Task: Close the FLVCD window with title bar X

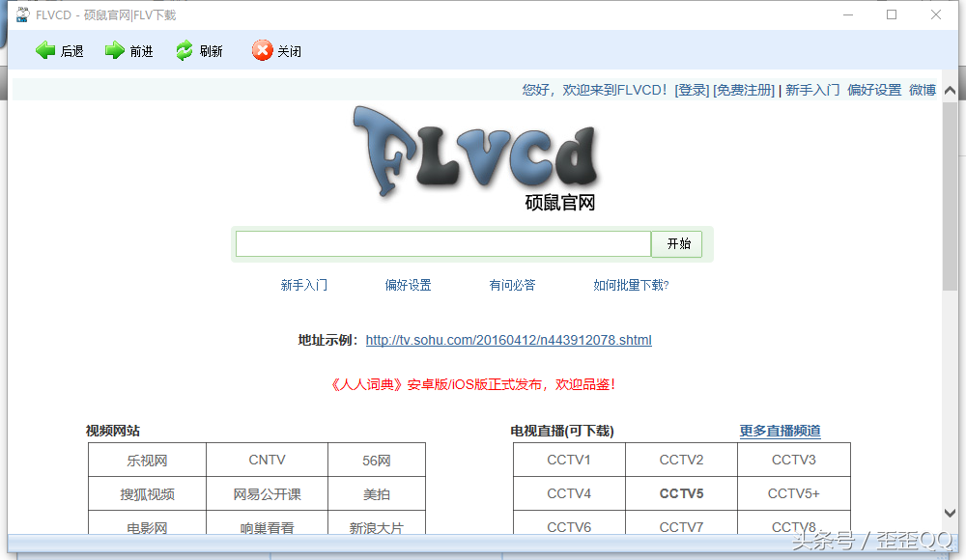Action: (936, 14)
